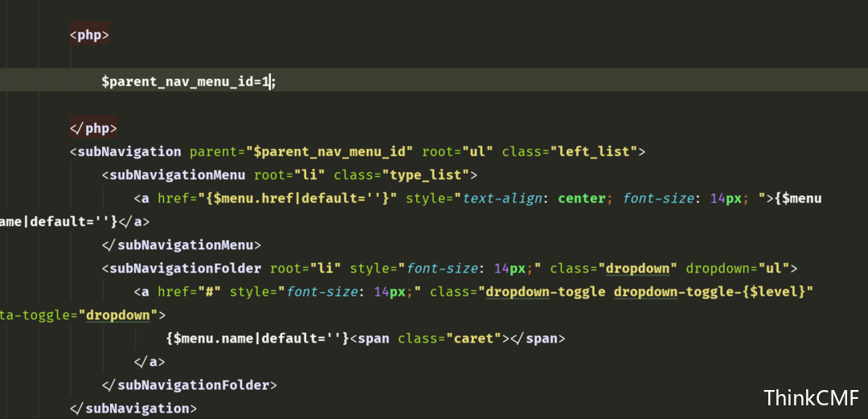Click "dropdown" value of data-toggle attribute
Screen dimensions: 868x419
(x=118, y=315)
